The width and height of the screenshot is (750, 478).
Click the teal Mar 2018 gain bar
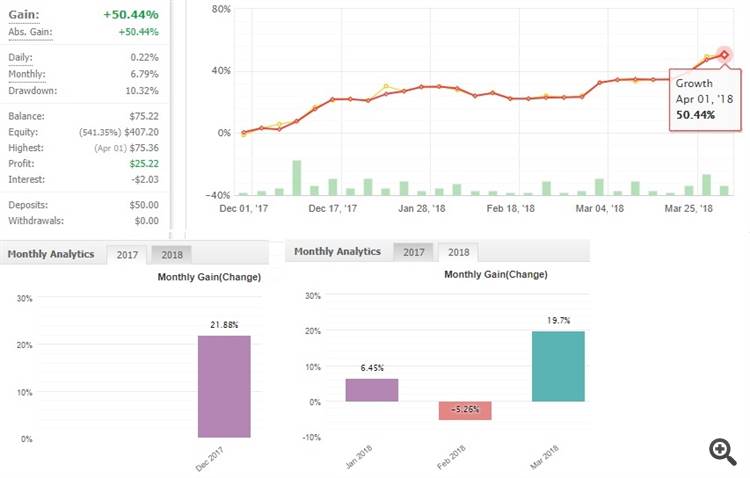pos(558,366)
